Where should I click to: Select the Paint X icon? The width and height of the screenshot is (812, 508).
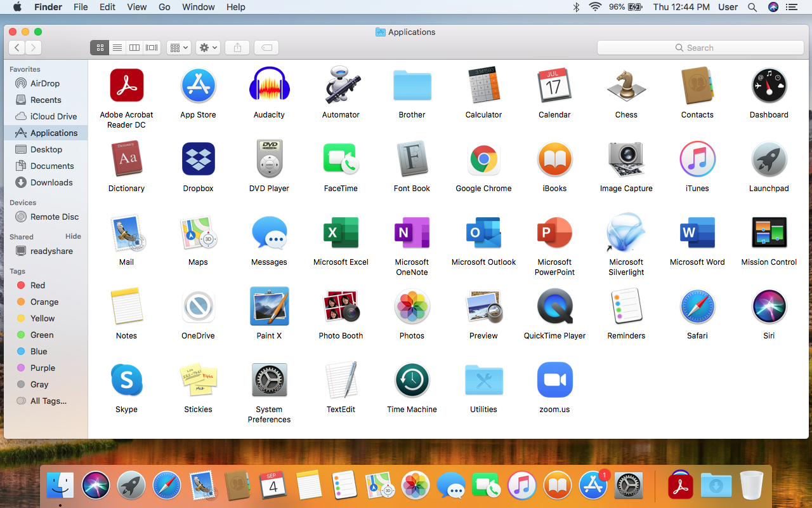click(269, 306)
